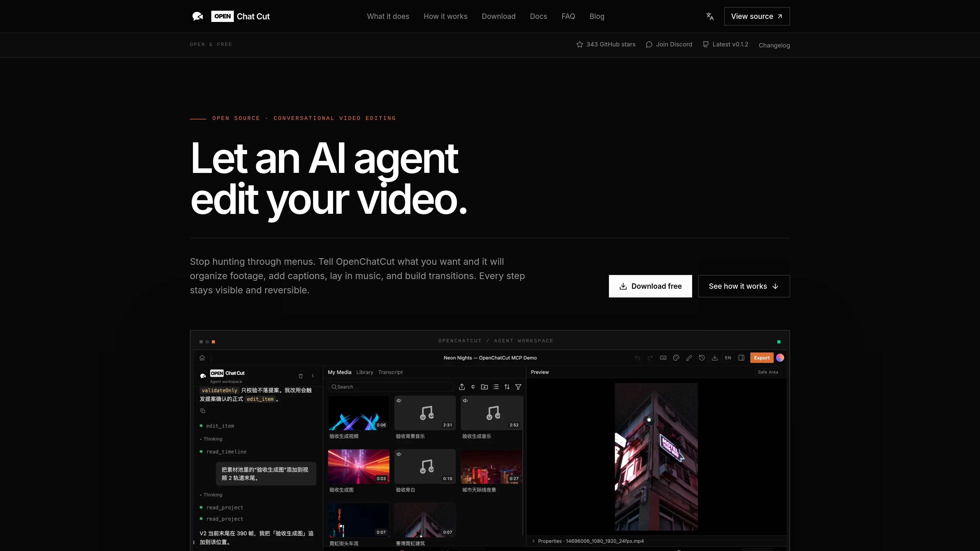Open the Changelog link

(774, 45)
